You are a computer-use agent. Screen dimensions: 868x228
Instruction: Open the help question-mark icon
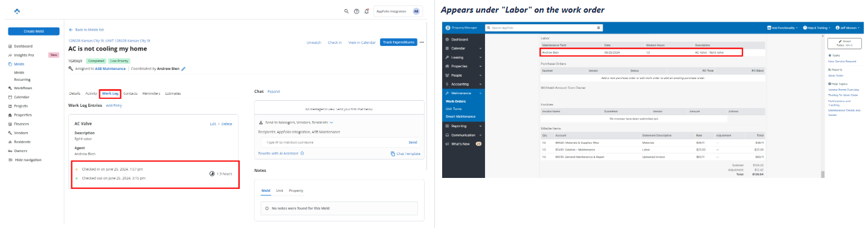point(356,11)
